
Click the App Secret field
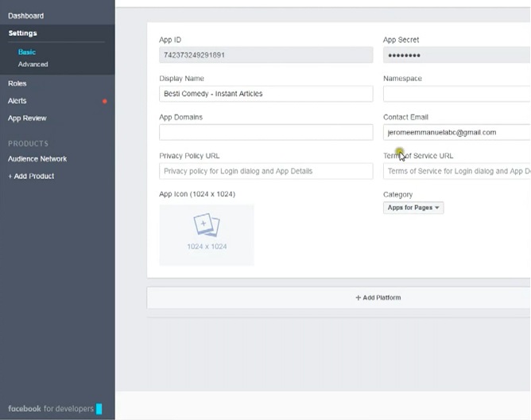tap(457, 55)
